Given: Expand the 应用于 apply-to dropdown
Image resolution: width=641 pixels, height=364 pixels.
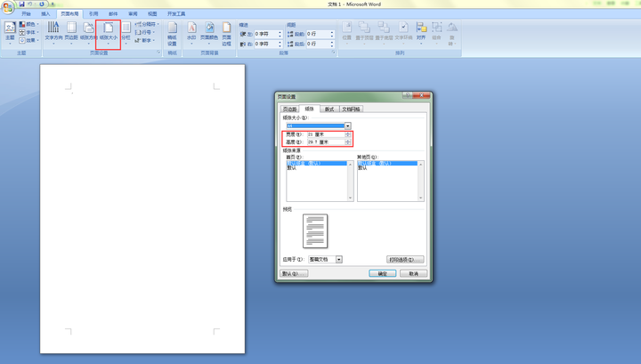Looking at the screenshot, I should coord(339,259).
